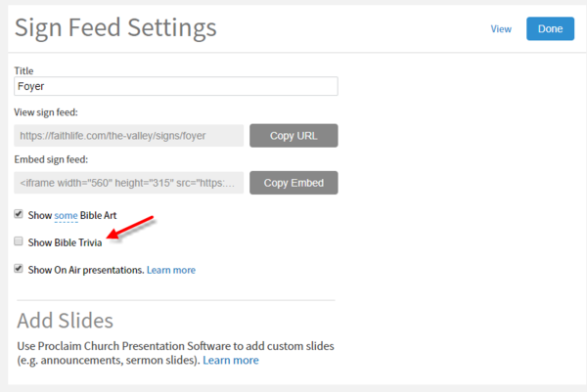Uncheck the Show Bible Art checkbox
Image resolution: width=587 pixels, height=392 pixels.
[x=20, y=214]
